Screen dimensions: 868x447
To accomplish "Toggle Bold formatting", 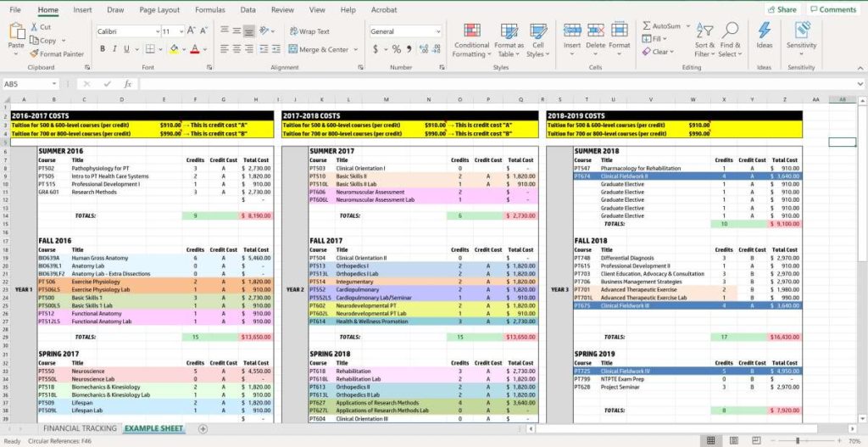I will pyautogui.click(x=103, y=48).
